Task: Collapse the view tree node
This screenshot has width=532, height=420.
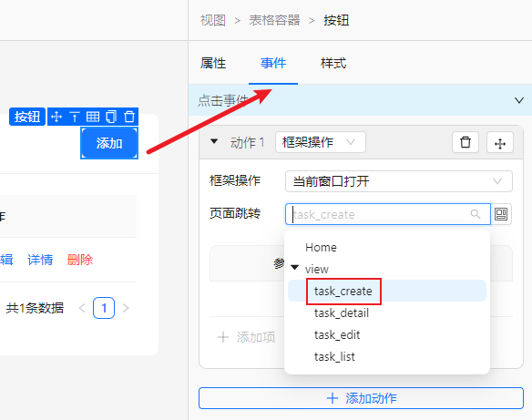Action: pyautogui.click(x=295, y=268)
